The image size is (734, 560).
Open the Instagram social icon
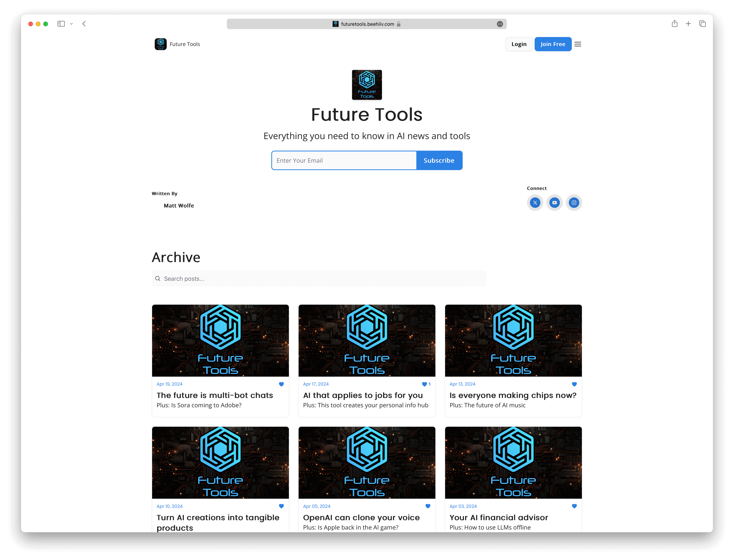click(x=574, y=203)
